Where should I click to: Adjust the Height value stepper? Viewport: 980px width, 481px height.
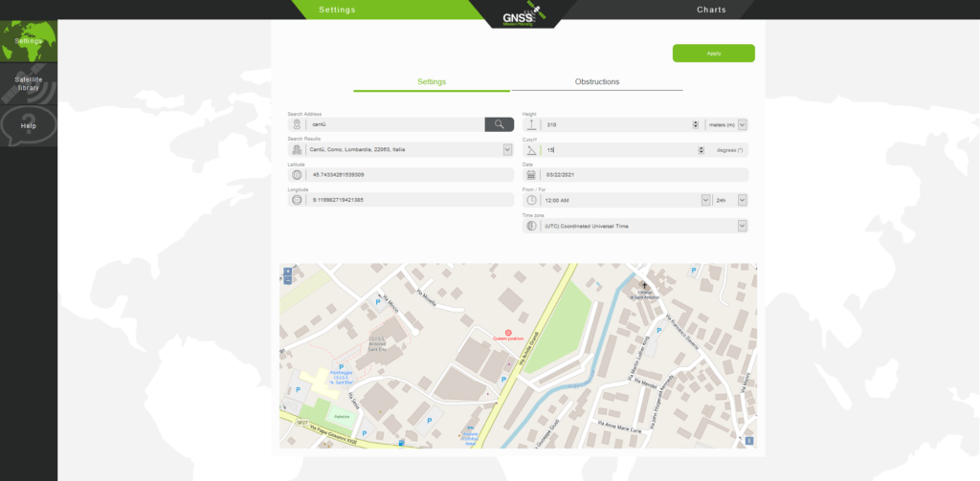pyautogui.click(x=695, y=124)
